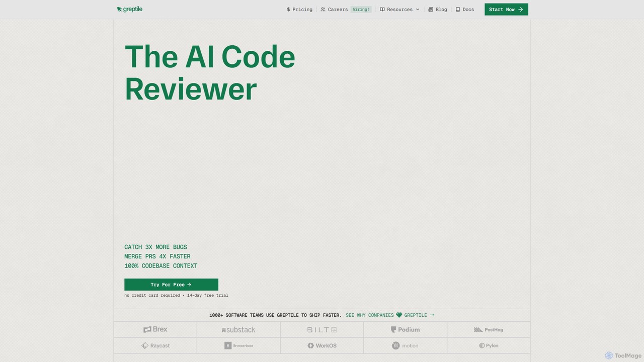The width and height of the screenshot is (644, 362).
Task: Open the See Why Companies Greptile link
Action: pyautogui.click(x=390, y=315)
